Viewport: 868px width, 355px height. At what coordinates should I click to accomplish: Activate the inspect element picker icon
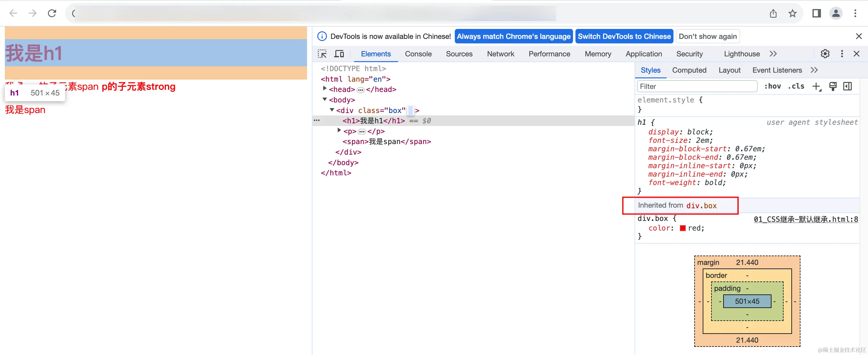[322, 54]
